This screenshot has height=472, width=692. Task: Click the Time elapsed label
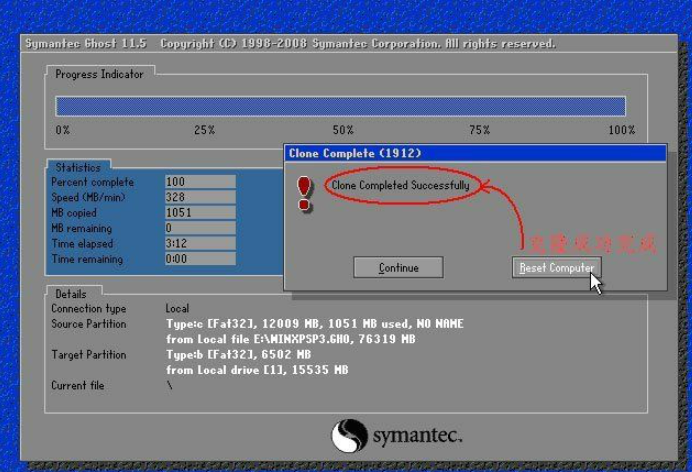coord(82,243)
